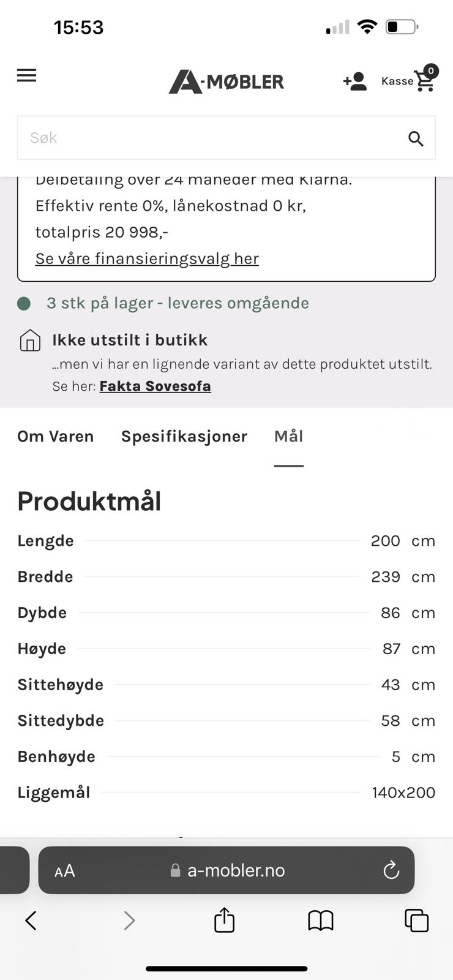Open the hamburger navigation menu

click(26, 75)
